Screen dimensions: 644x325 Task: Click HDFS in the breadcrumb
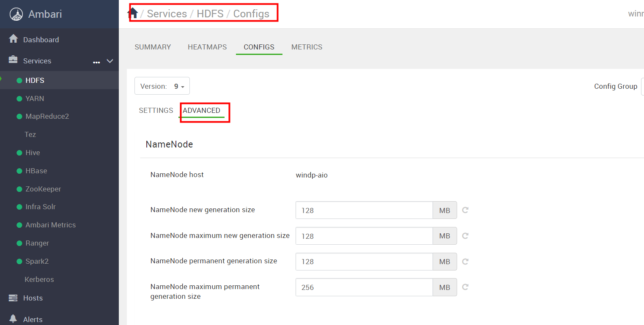pyautogui.click(x=209, y=14)
